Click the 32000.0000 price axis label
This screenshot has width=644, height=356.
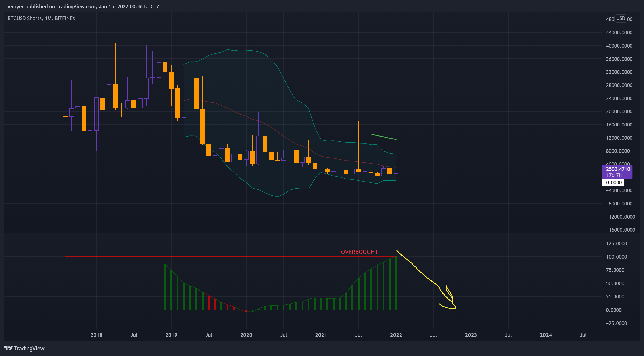click(619, 72)
